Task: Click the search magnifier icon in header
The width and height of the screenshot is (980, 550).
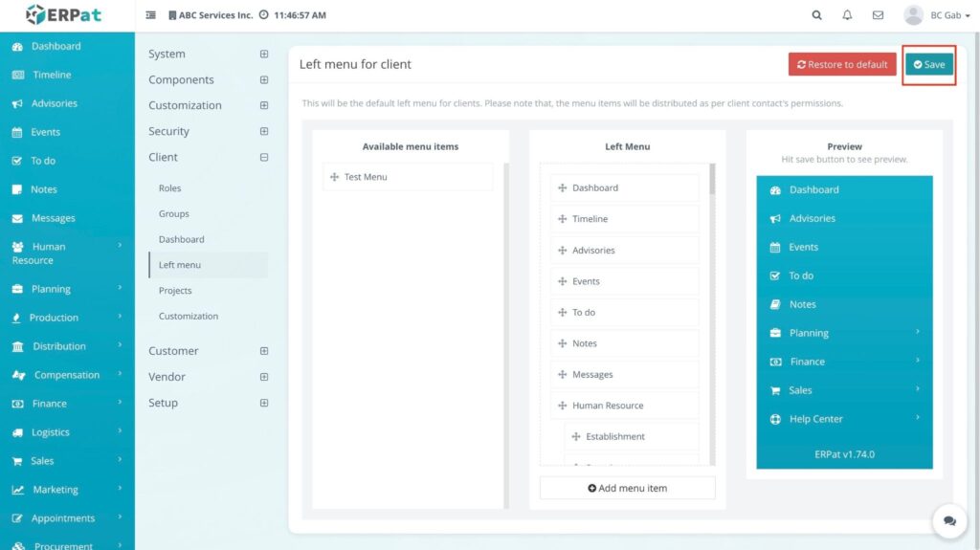Action: pos(816,15)
